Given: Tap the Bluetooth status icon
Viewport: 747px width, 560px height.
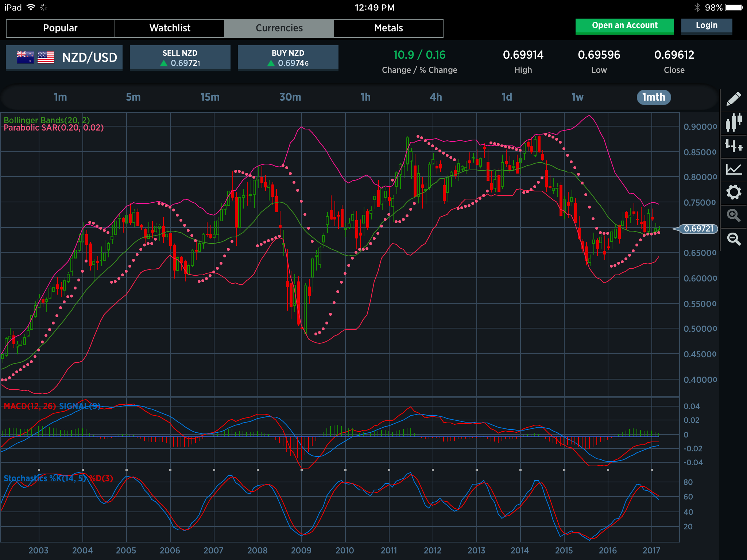Looking at the screenshot, I should 697,7.
